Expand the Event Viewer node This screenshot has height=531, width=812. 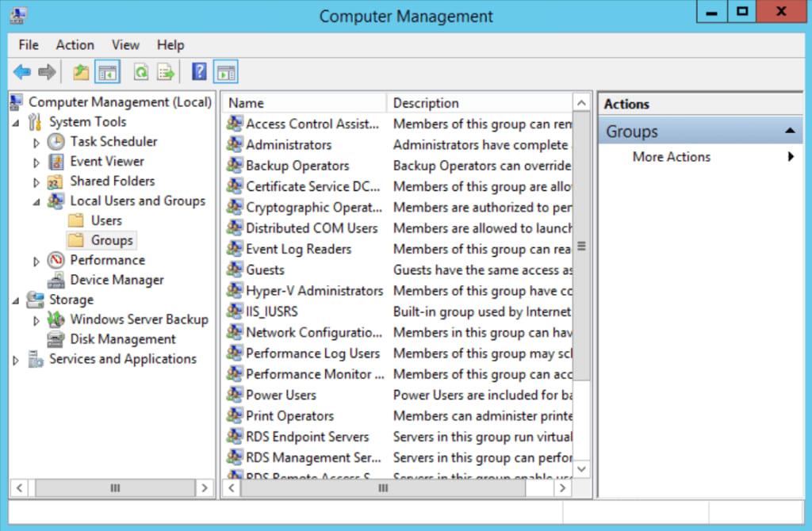tap(36, 162)
